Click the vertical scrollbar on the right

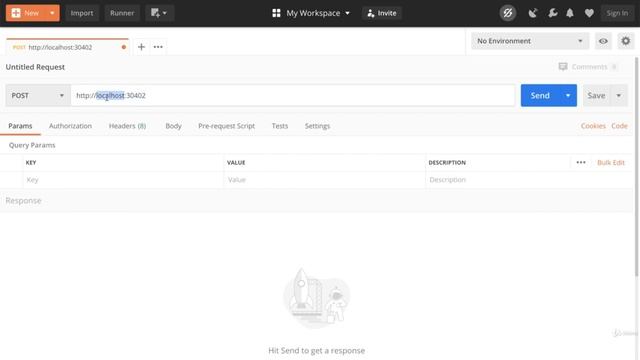click(637, 167)
